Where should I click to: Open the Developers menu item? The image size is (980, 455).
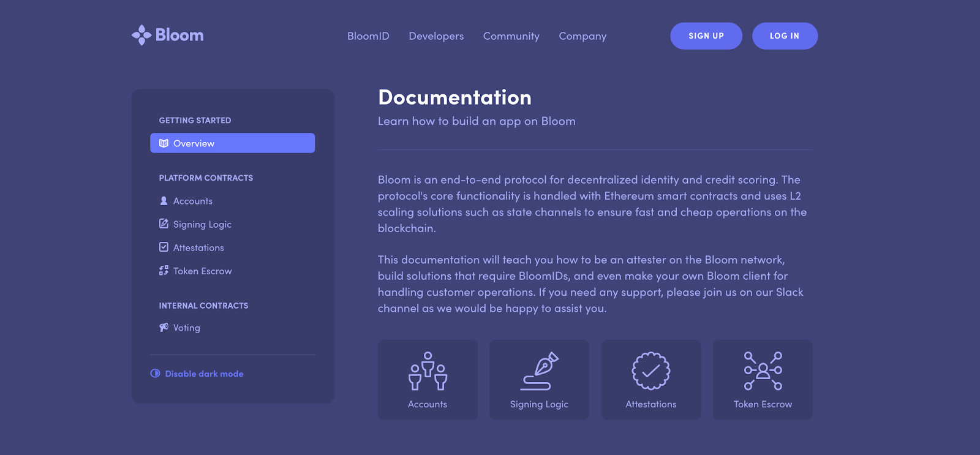pyautogui.click(x=436, y=36)
